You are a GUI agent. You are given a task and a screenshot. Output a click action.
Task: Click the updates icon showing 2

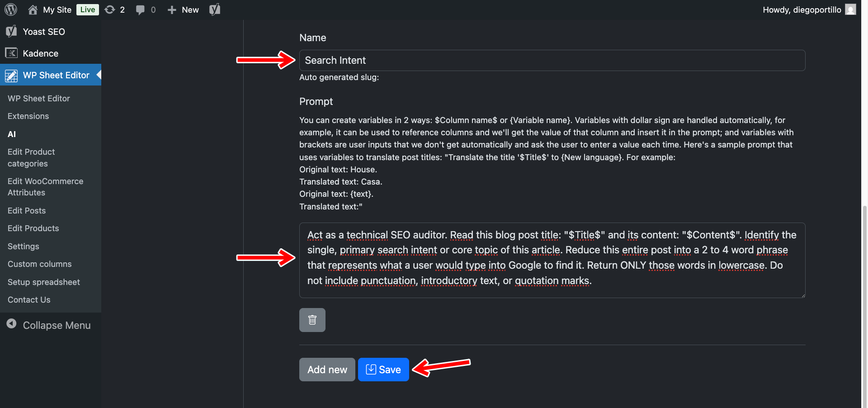[x=114, y=9]
